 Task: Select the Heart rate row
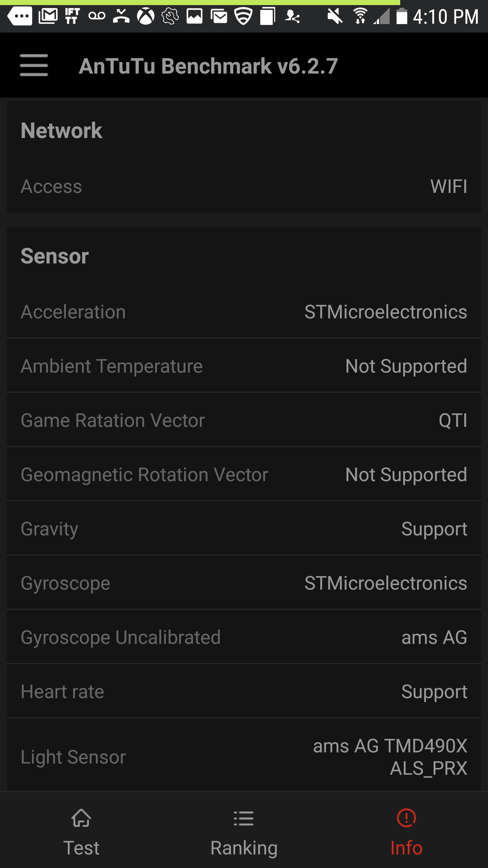pos(244,692)
